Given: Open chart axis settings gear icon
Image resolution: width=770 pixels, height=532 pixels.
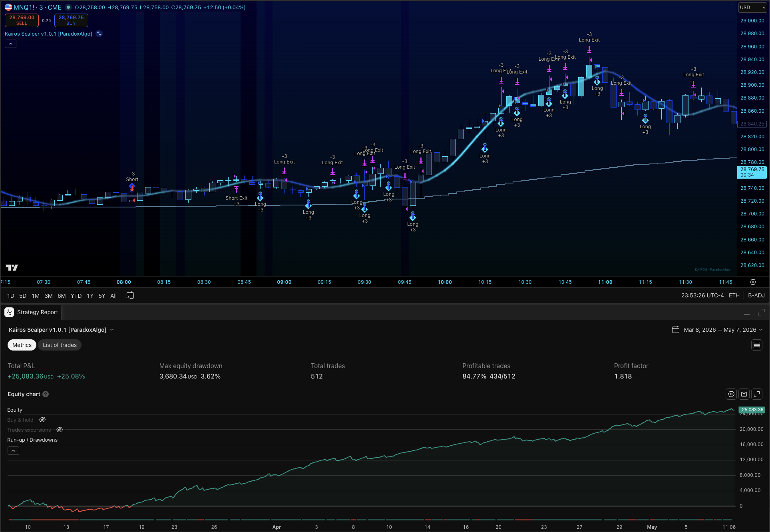Looking at the screenshot, I should [x=753, y=282].
